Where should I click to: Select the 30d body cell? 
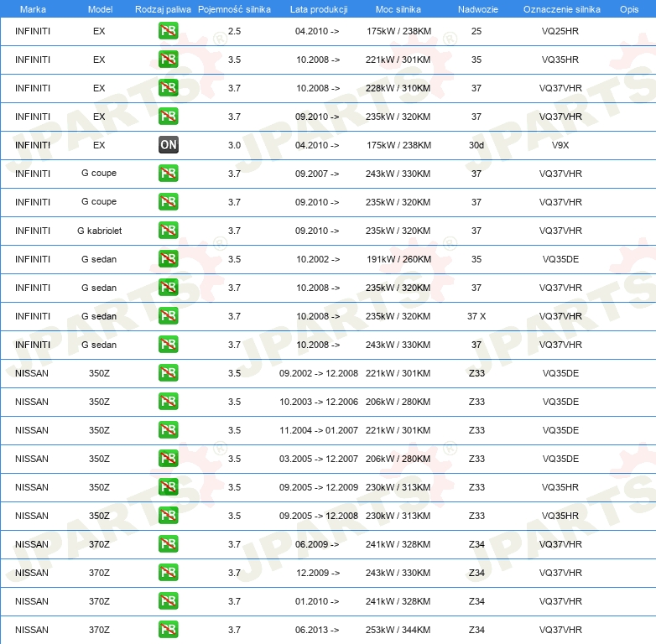coord(476,145)
